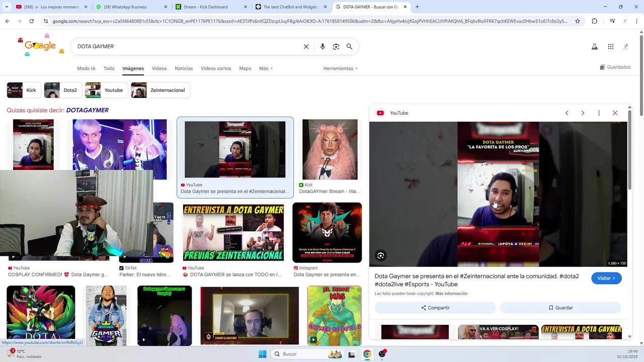Switch to the Todo results tab
The height and width of the screenshot is (362, 644).
click(x=109, y=68)
